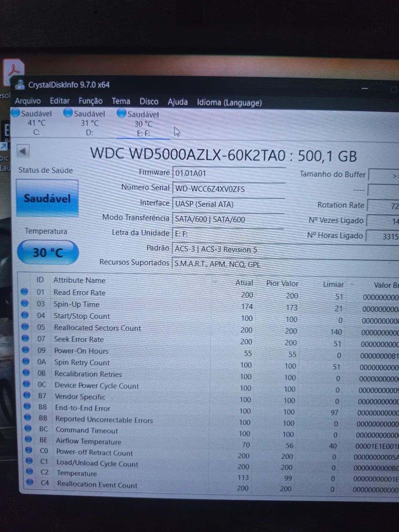Screen dimensions: 399x532
Task: Click the Firmware field 01.01A01
Action: click(229, 173)
